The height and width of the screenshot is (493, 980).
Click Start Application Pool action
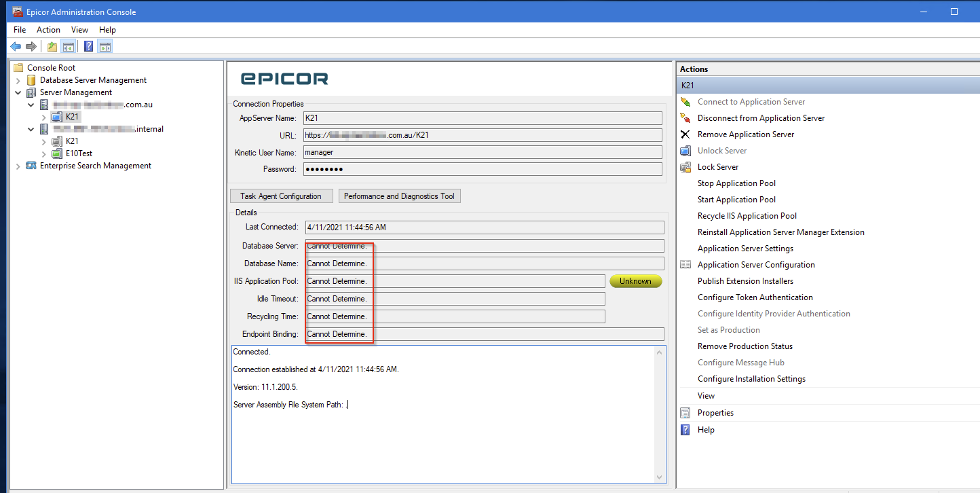[736, 200]
